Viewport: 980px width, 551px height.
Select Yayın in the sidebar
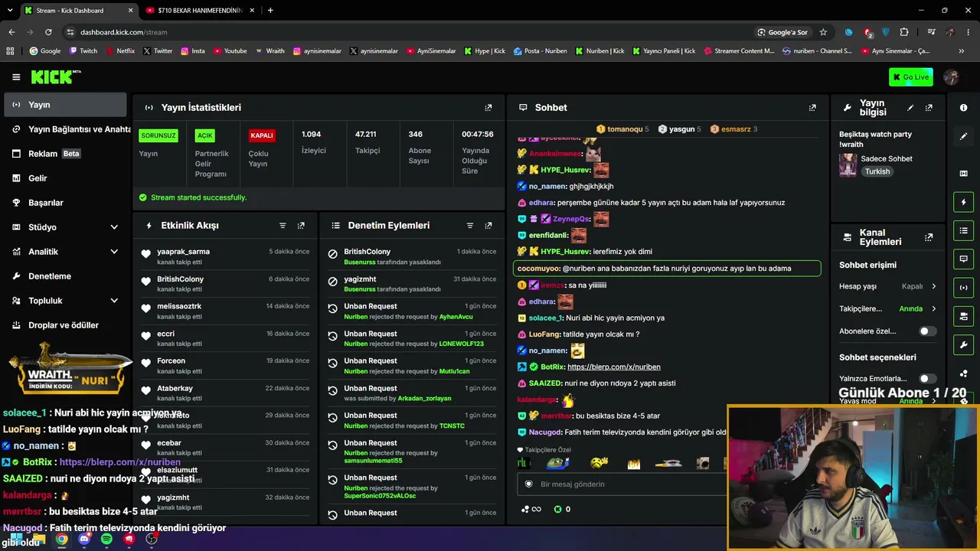(x=66, y=105)
